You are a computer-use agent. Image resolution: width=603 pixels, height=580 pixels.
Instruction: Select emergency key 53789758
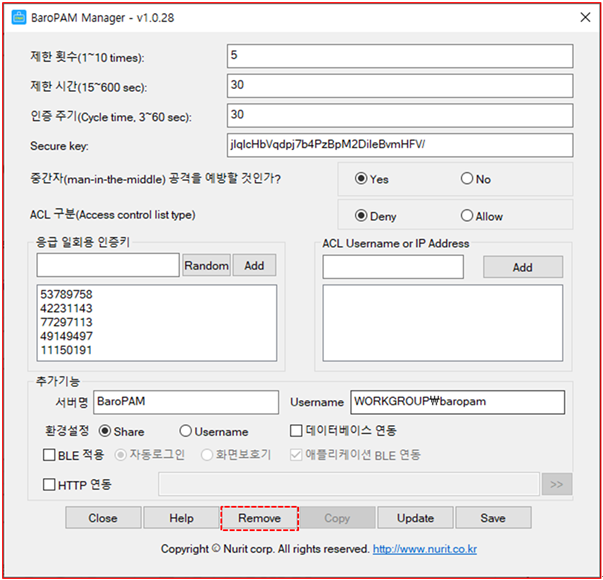tap(67, 295)
